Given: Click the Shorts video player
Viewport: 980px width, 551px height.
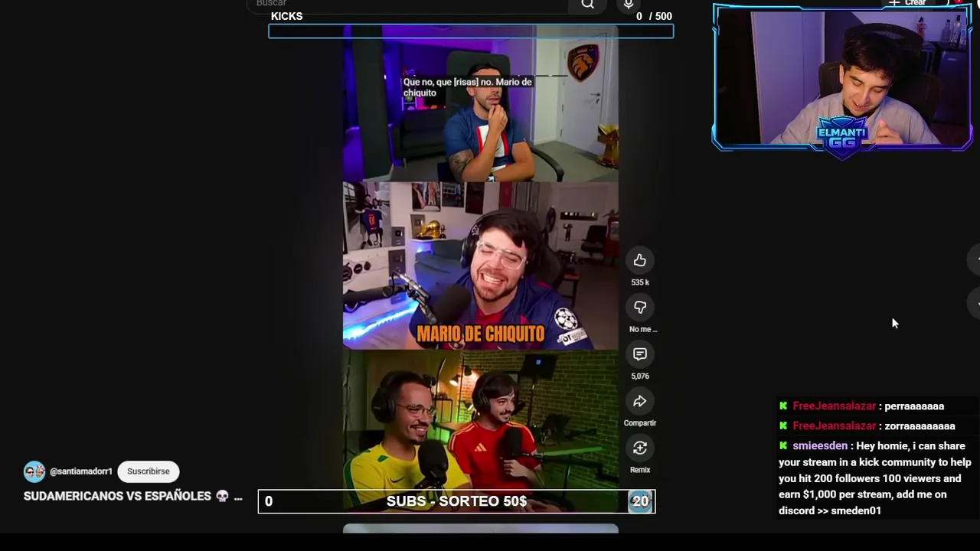Looking at the screenshot, I should pyautogui.click(x=480, y=268).
